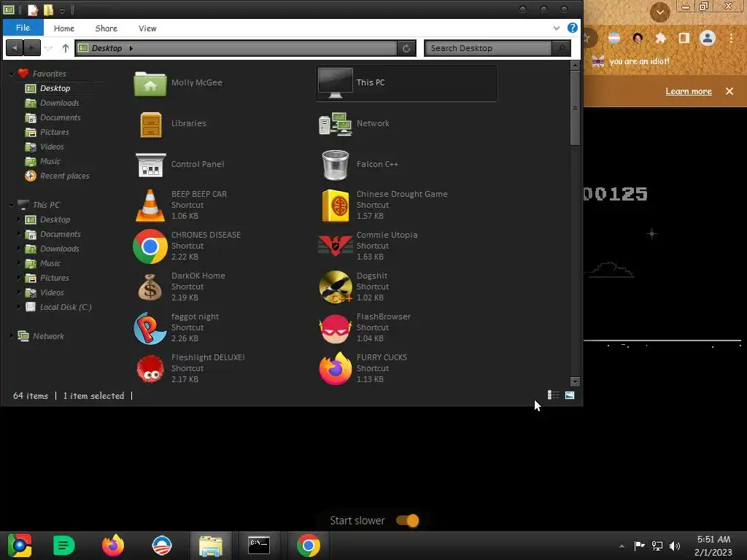Select the Commie Utopia shortcut icon
The width and height of the screenshot is (747, 560).
coord(336,246)
